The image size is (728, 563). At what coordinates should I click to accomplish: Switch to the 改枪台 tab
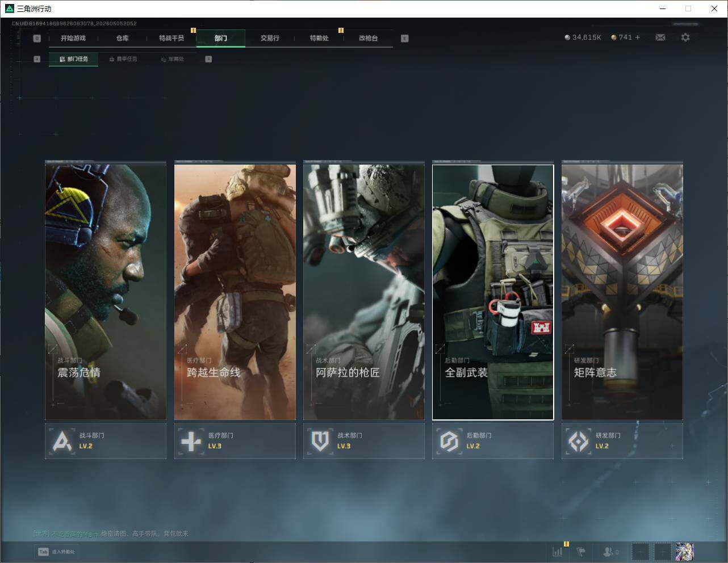tap(368, 38)
